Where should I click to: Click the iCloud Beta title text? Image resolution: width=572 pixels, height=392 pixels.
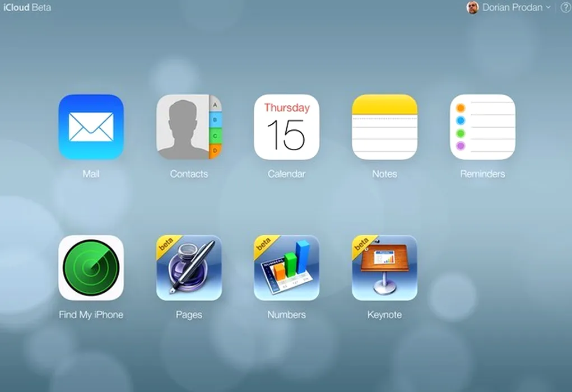[27, 7]
